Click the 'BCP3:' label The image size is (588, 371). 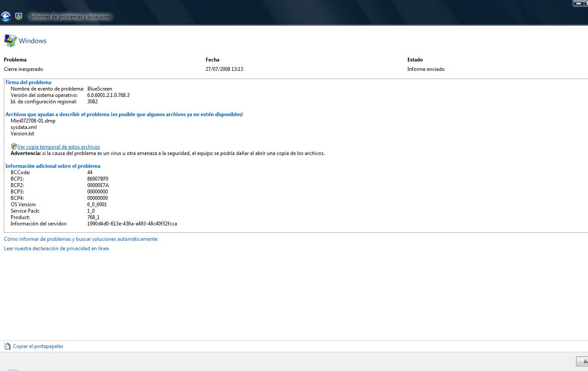[17, 192]
